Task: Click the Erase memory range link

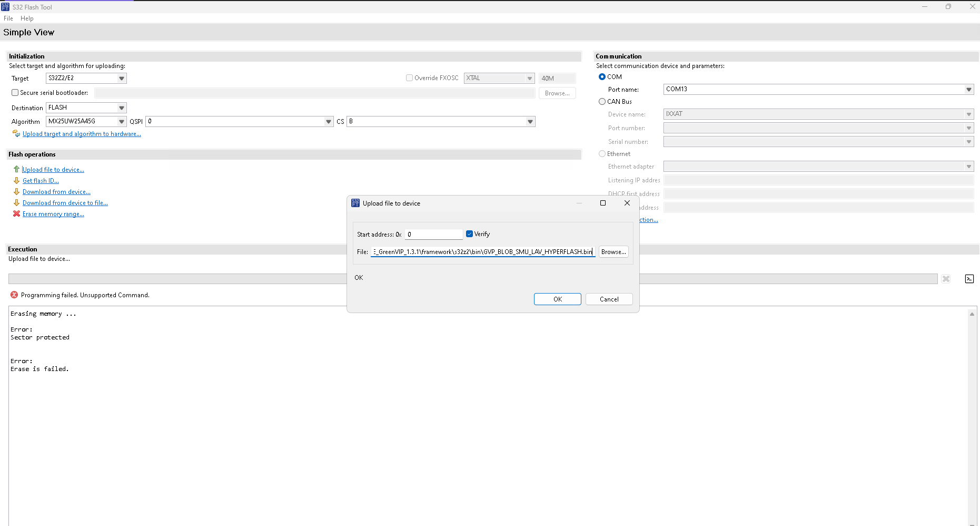Action: [x=53, y=214]
